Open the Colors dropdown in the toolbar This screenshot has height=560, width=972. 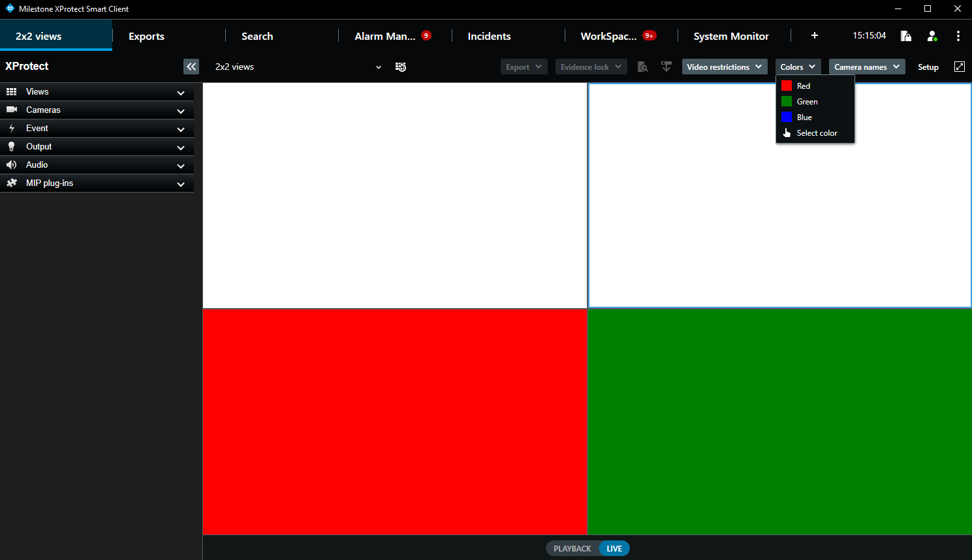point(797,67)
